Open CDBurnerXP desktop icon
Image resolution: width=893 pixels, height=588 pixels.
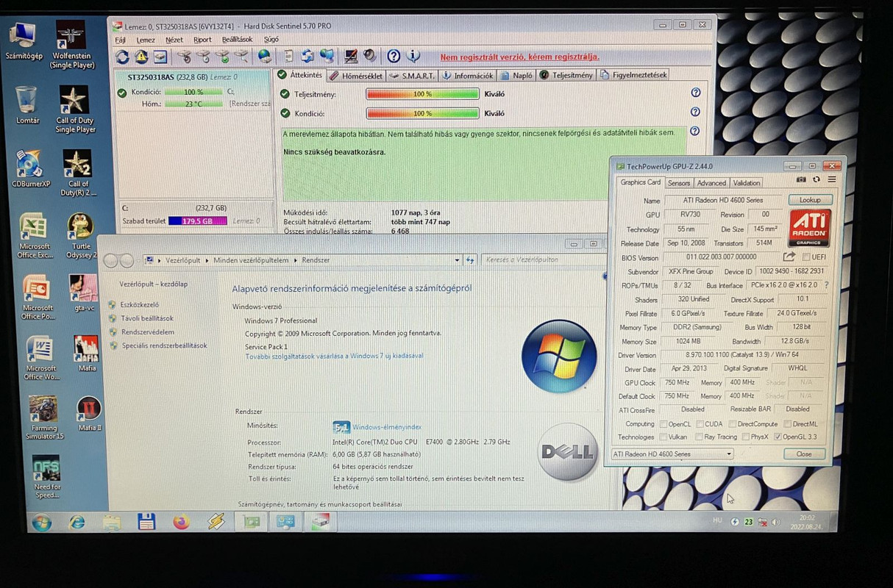click(31, 168)
